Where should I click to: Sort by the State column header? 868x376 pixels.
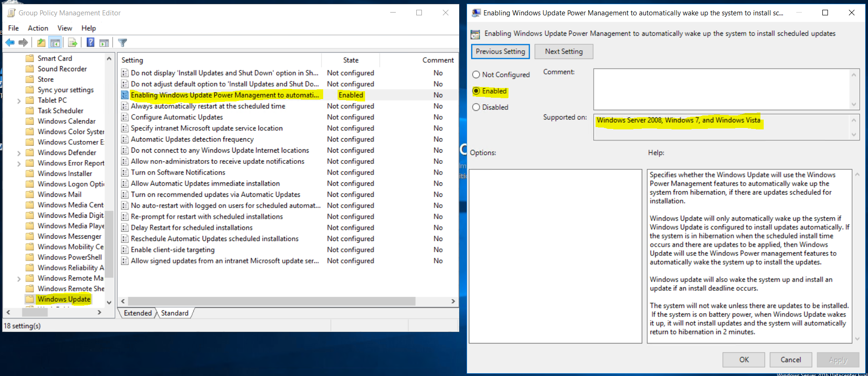pyautogui.click(x=351, y=60)
